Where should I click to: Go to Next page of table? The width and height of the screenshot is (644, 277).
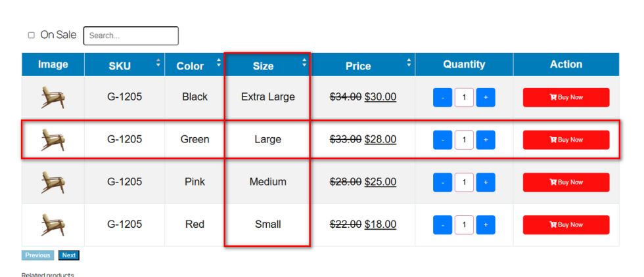69,255
